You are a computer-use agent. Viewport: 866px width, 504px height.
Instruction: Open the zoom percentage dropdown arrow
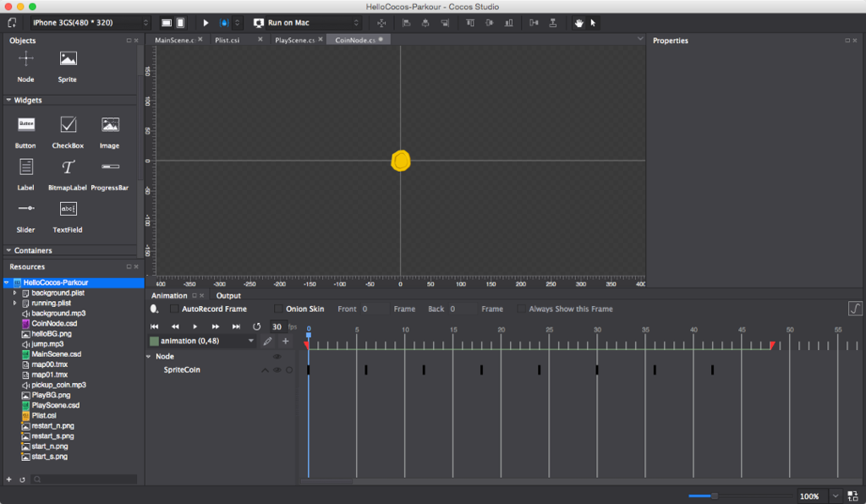pos(836,496)
